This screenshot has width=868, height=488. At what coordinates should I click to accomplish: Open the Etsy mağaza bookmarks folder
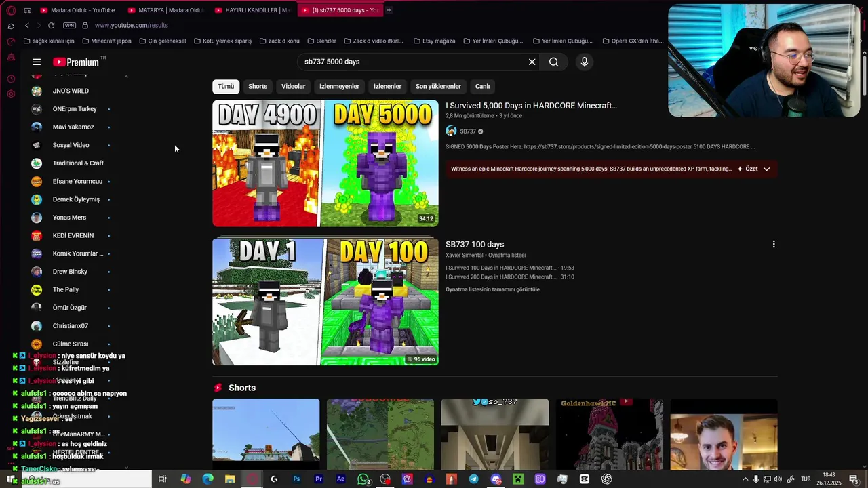pyautogui.click(x=434, y=41)
